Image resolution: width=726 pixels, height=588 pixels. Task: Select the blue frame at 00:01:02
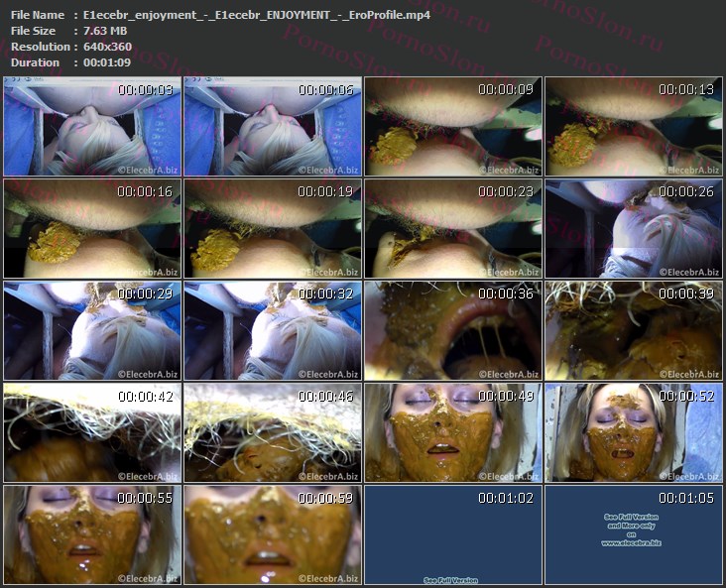click(x=453, y=533)
